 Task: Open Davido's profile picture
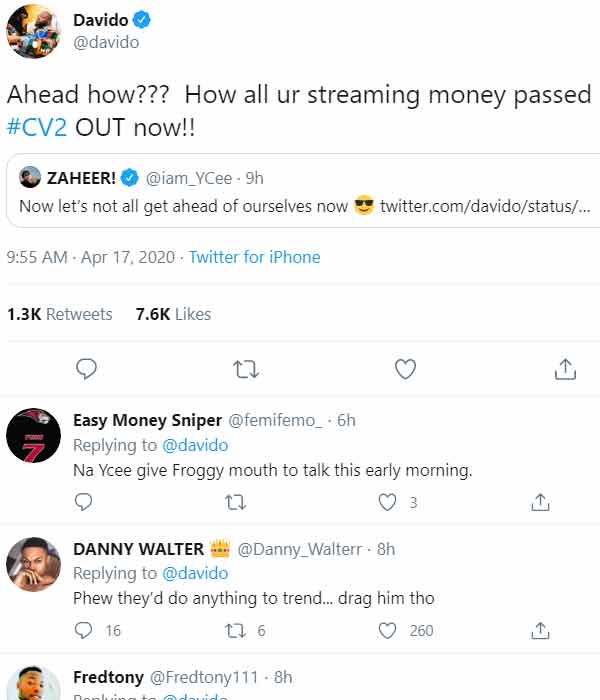(33, 31)
